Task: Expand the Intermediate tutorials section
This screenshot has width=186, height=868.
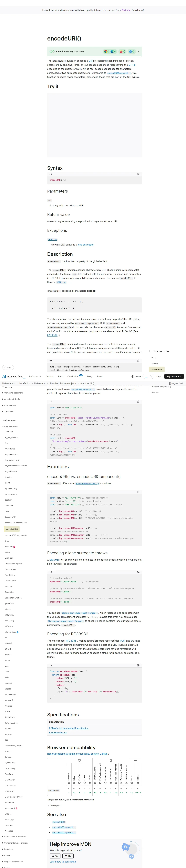Action: click(9, 405)
